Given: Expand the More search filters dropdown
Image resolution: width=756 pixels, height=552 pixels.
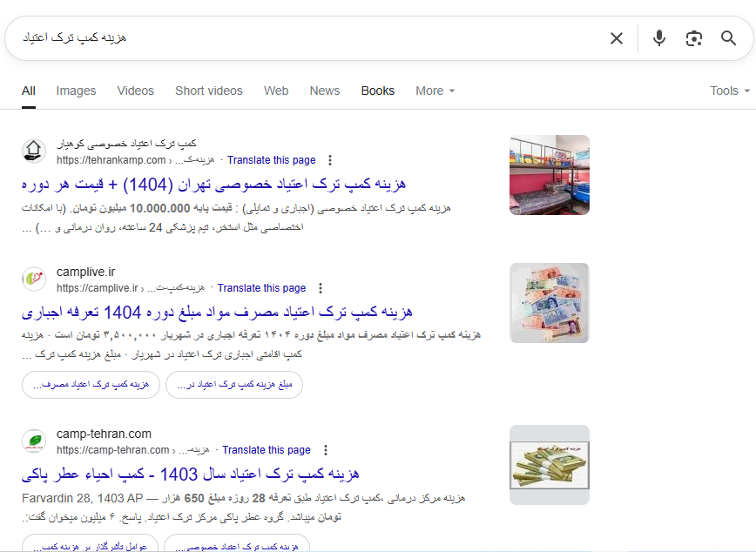Looking at the screenshot, I should pos(435,91).
